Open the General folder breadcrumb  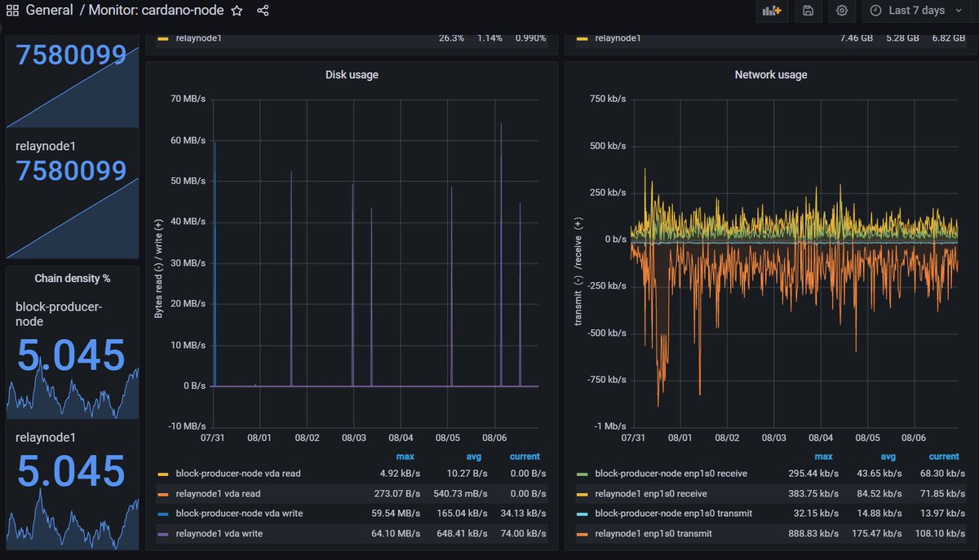coord(49,11)
